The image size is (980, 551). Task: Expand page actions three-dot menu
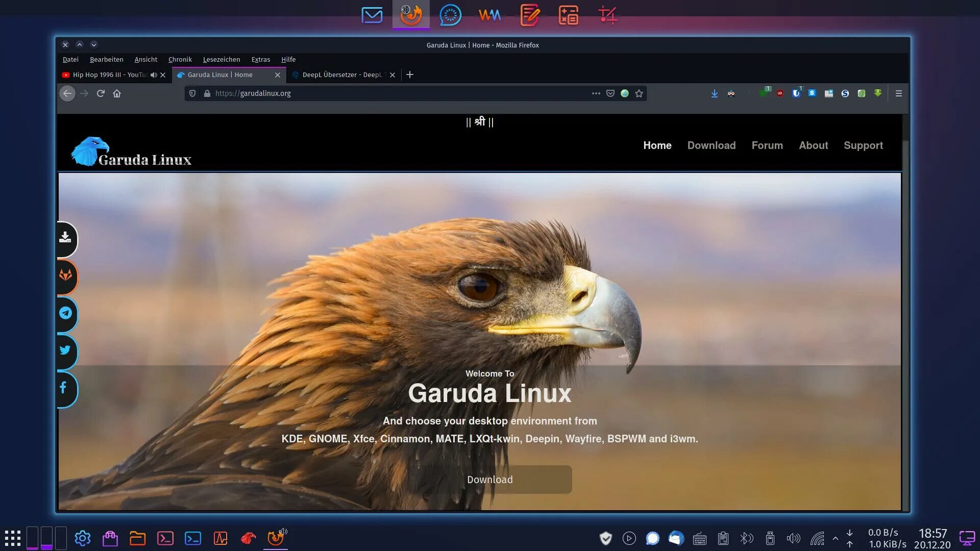click(596, 93)
